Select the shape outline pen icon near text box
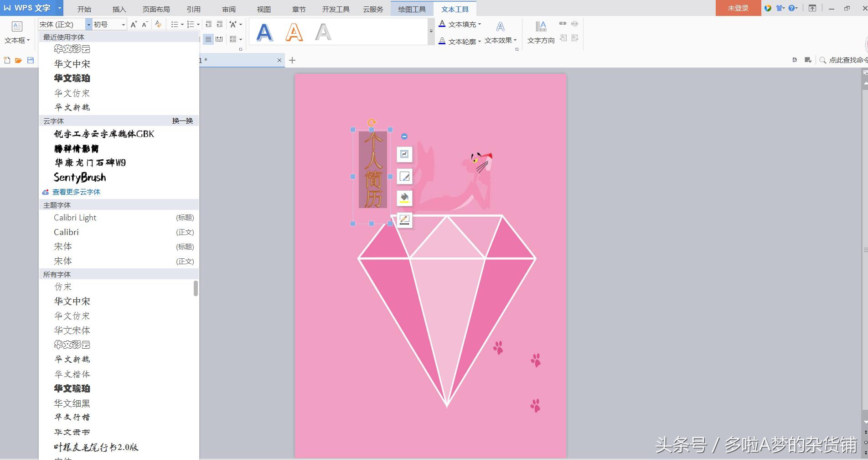The height and width of the screenshot is (460, 868). pos(404,176)
